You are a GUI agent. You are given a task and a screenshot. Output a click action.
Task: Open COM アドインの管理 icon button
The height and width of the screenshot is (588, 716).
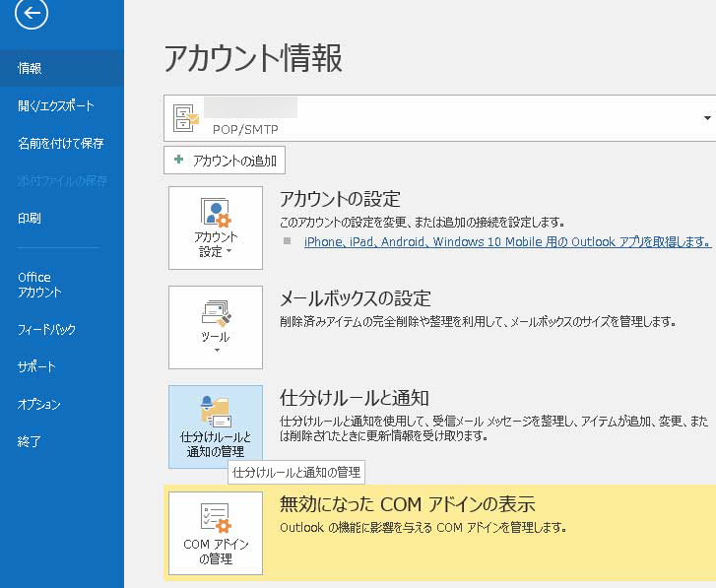click(216, 533)
